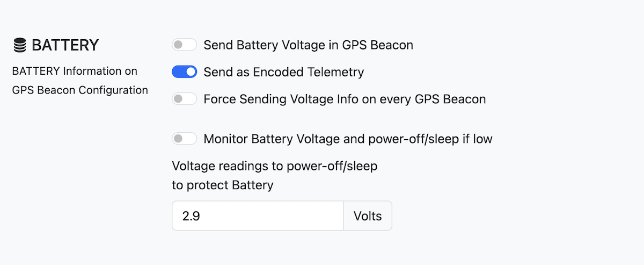The image size is (644, 265).
Task: Click the gray knob of the Monitor Battery switch
Action: [x=179, y=139]
